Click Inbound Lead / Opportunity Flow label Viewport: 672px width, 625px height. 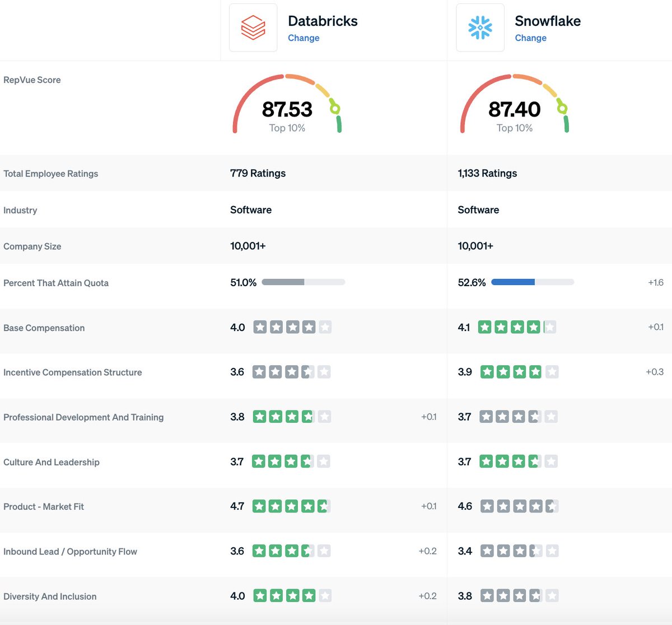tap(70, 552)
